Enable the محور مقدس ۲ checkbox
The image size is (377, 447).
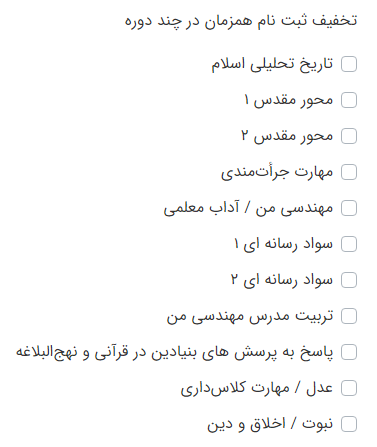point(349,136)
